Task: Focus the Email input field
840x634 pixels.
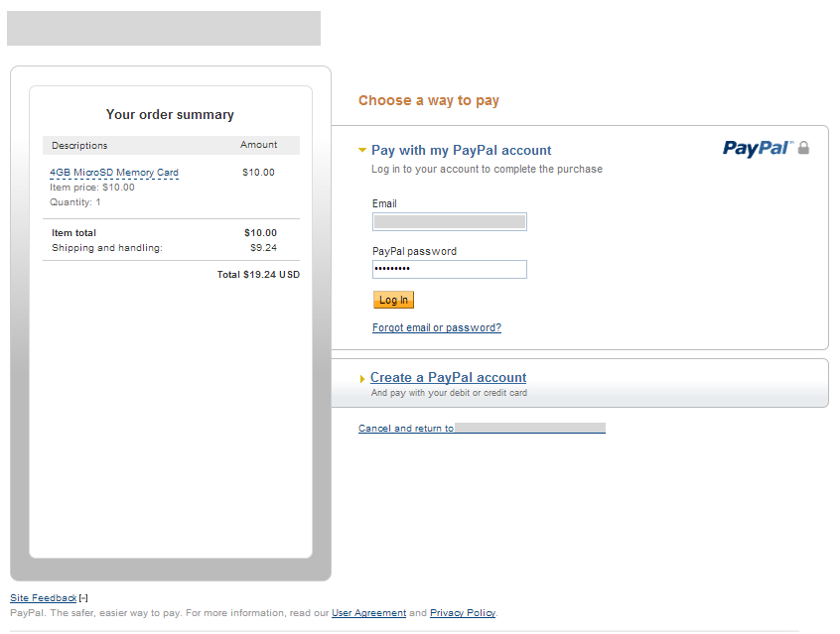Action: coord(449,222)
